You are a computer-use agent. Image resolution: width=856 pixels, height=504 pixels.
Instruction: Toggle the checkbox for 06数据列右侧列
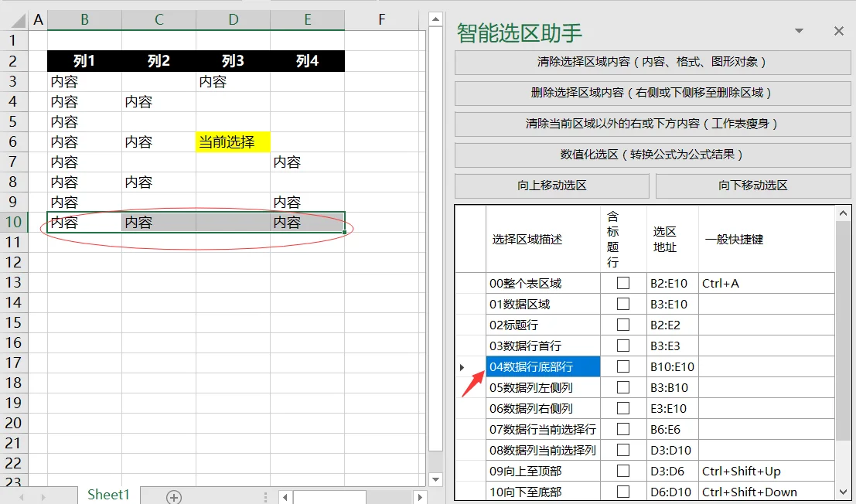click(623, 408)
